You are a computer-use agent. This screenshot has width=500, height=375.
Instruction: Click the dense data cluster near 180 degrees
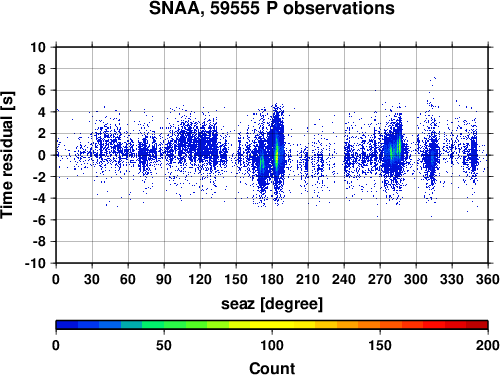(276, 153)
